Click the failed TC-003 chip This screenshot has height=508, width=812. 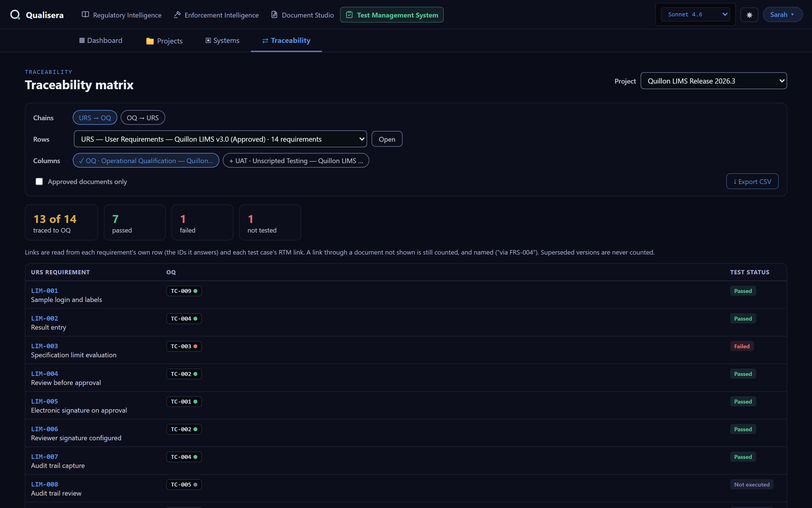tap(184, 346)
